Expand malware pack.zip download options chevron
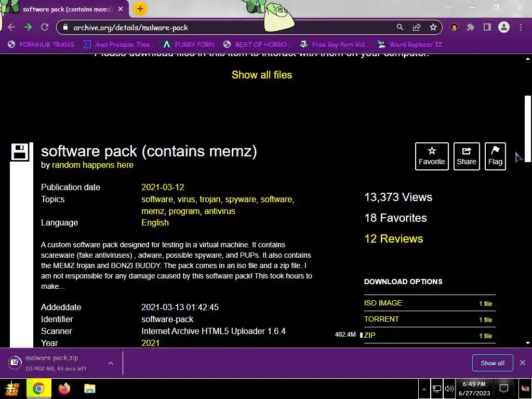Viewport: 532px width, 399px height. click(111, 363)
